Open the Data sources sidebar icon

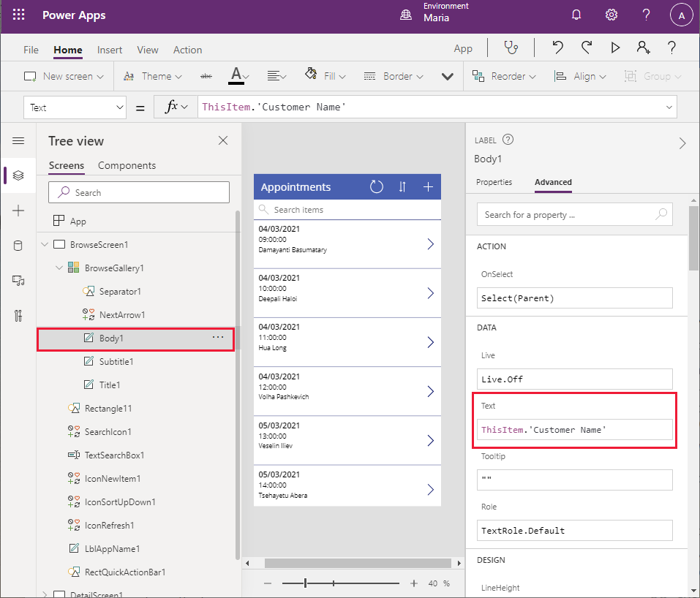point(18,246)
